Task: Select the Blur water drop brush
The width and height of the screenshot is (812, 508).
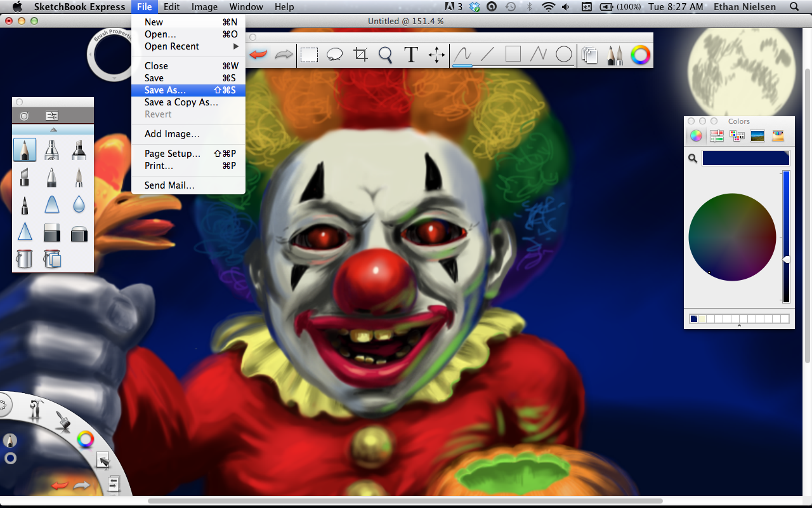Action: point(79,204)
